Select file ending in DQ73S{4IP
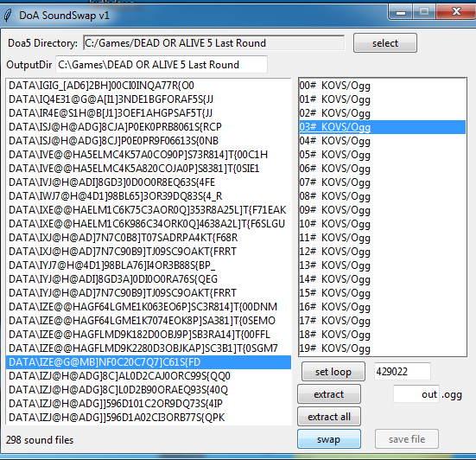Screen dimensions: 476x460 coord(149,404)
